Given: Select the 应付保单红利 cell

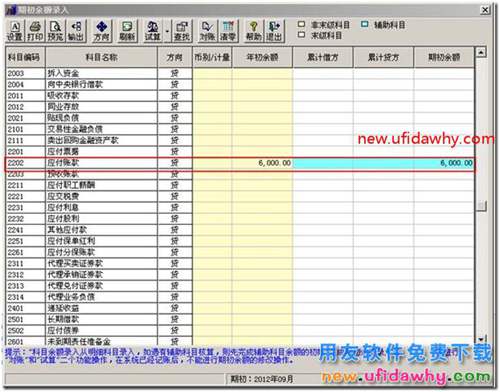Looking at the screenshot, I should point(102,241).
